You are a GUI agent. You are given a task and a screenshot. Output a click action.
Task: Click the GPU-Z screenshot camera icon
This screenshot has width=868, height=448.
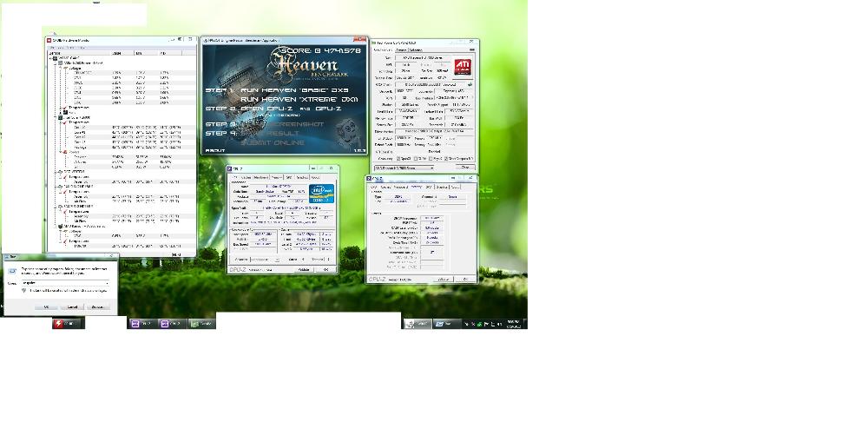472,49
